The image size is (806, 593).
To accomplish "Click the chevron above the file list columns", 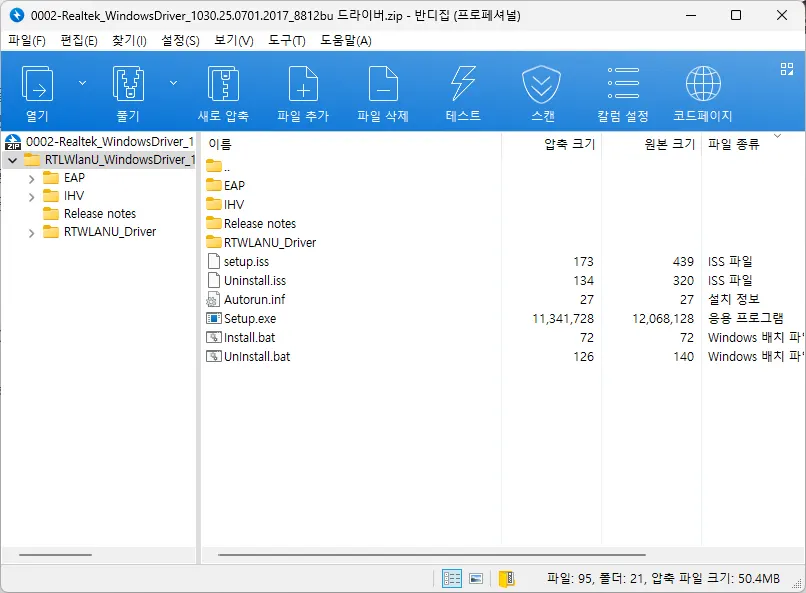I will (777, 136).
